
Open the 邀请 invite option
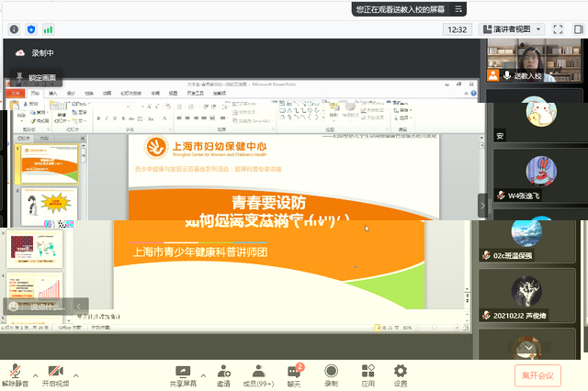pos(223,376)
